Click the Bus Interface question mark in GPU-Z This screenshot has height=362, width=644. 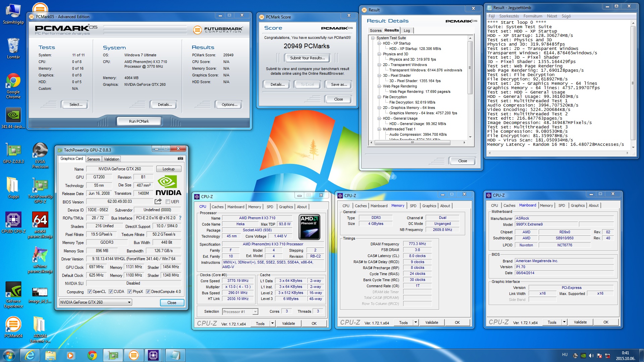[180, 218]
